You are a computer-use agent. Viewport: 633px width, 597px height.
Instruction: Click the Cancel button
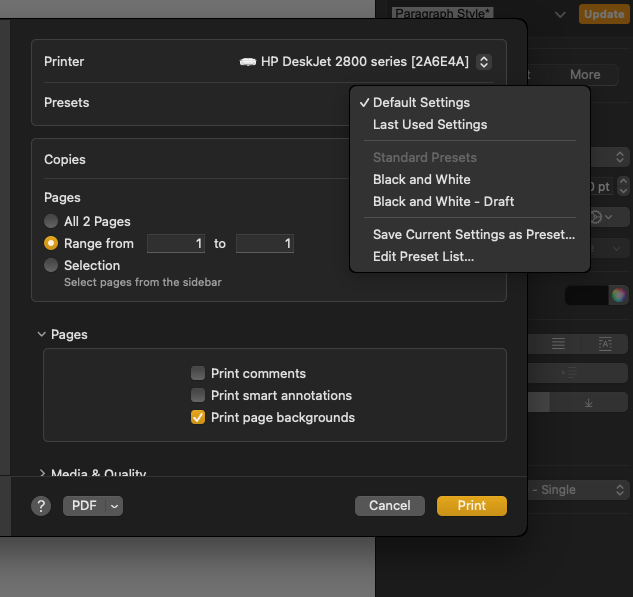click(389, 506)
